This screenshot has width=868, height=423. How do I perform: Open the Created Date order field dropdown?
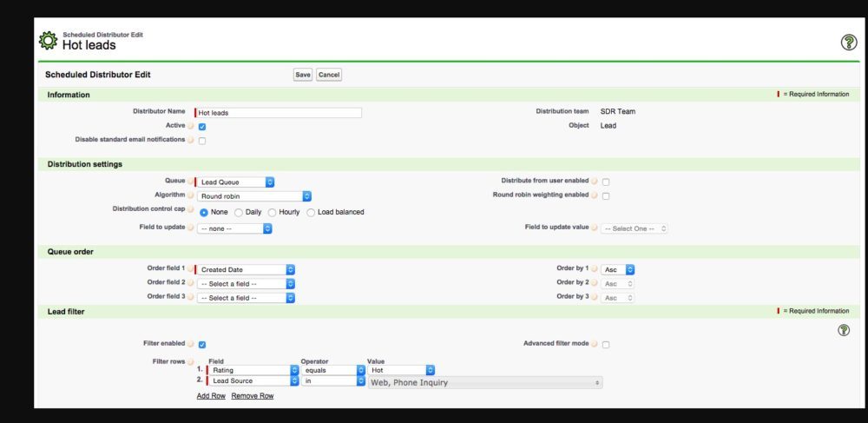247,270
